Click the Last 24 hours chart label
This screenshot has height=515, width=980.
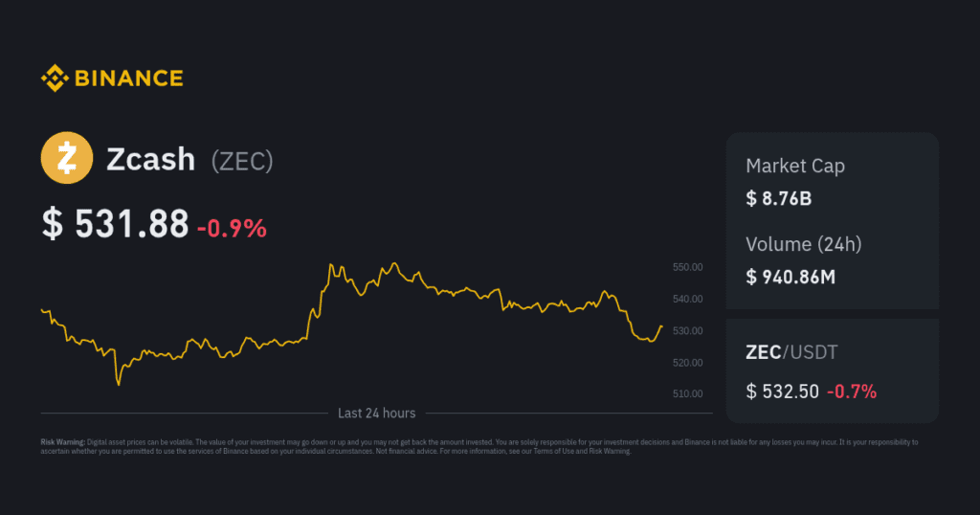pyautogui.click(x=376, y=414)
